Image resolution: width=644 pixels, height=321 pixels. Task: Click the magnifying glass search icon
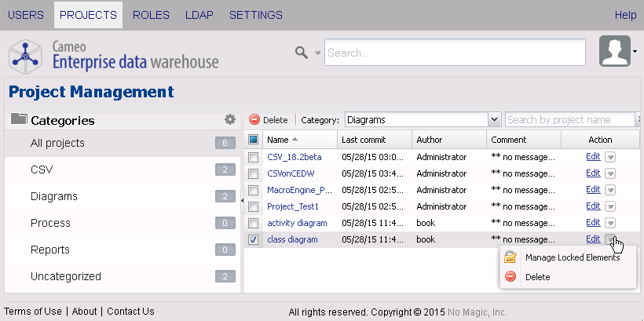coord(302,52)
